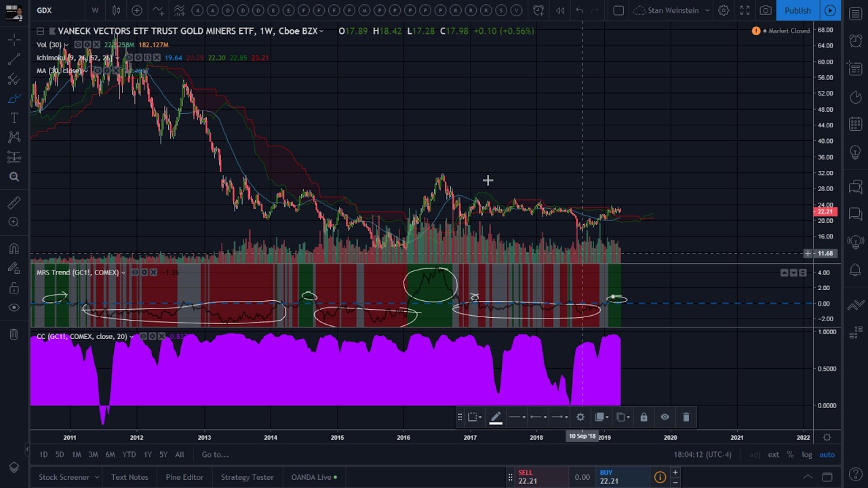The height and width of the screenshot is (488, 868).
Task: Hide the CC indicator
Action: (142, 336)
